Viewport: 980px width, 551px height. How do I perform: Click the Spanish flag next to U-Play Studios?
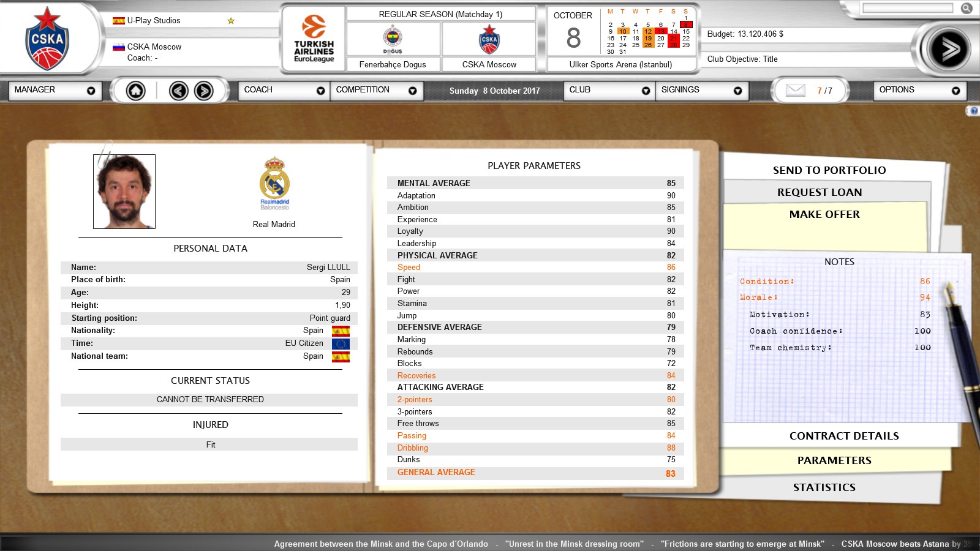click(x=118, y=21)
